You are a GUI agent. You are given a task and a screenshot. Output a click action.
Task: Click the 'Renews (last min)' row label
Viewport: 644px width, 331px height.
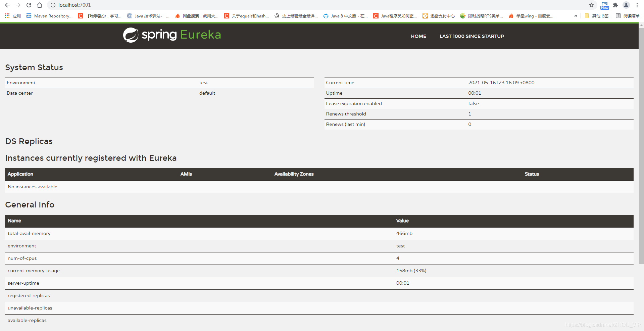pyautogui.click(x=345, y=124)
